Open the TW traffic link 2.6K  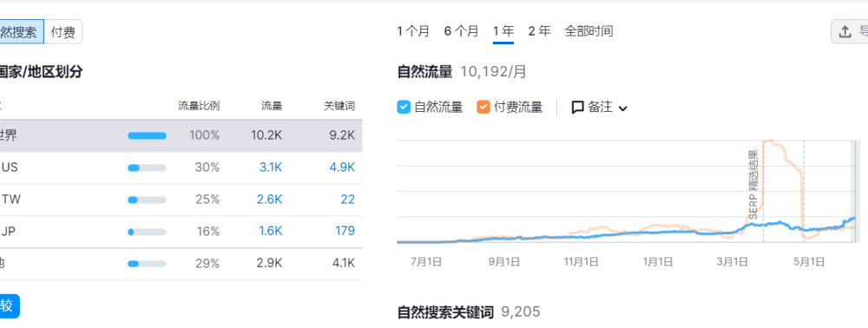pyautogui.click(x=270, y=199)
